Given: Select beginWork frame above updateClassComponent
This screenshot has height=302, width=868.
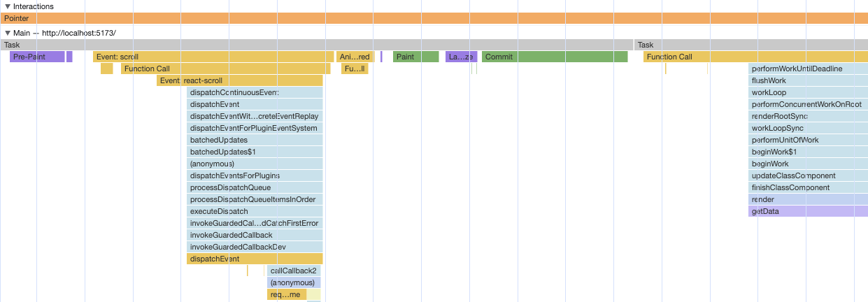Looking at the screenshot, I should click(808, 164).
